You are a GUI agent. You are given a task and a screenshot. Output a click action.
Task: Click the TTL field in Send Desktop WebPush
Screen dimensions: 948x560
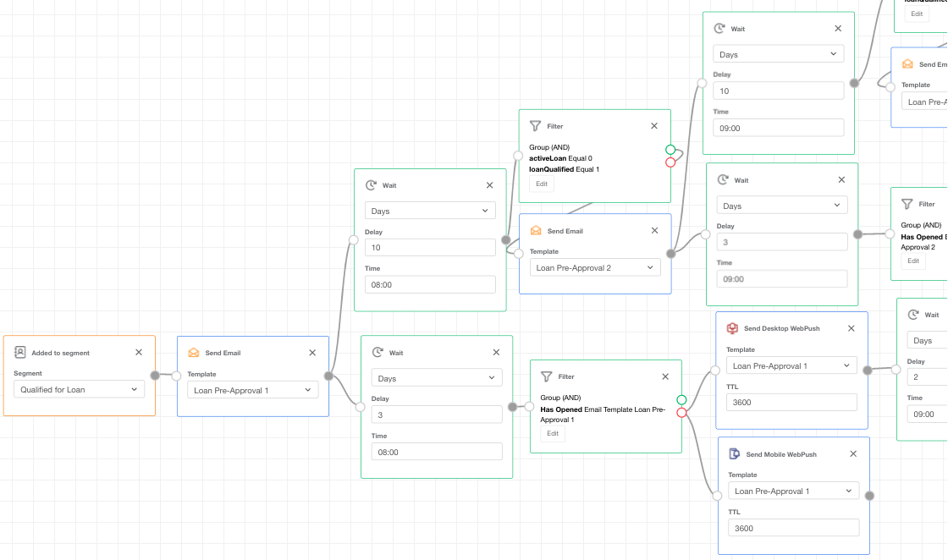[x=791, y=403]
